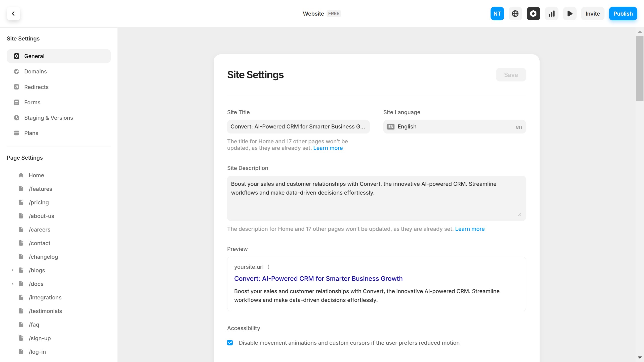Expand the /blogs page tree
Screen dimensions: 644x362
point(13,270)
